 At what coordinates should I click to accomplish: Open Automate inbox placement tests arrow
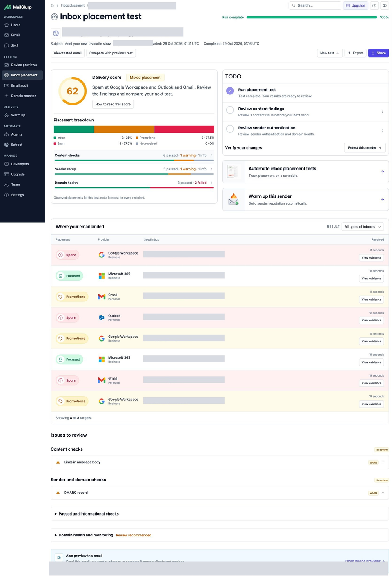coord(382,172)
